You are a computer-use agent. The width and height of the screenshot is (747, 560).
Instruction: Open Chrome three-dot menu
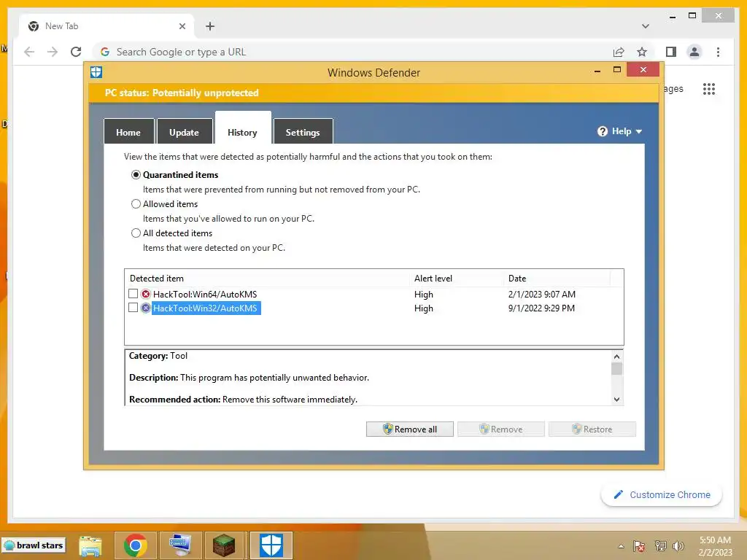point(718,52)
